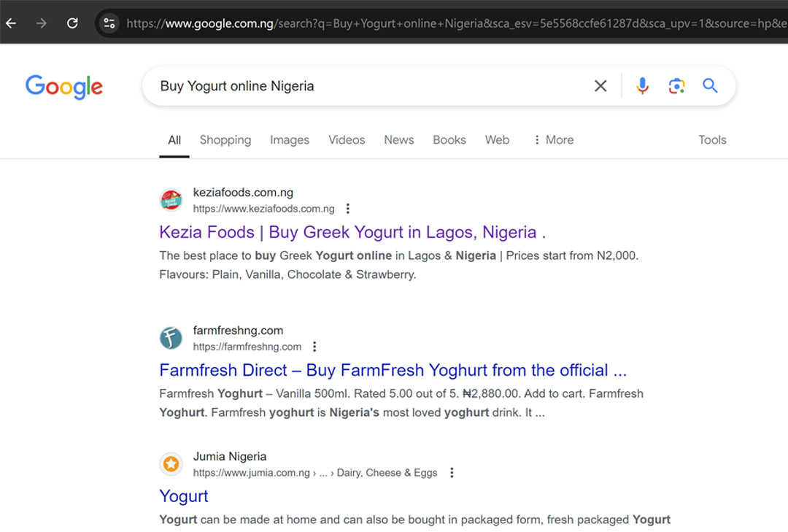The width and height of the screenshot is (788, 532).
Task: Open Google Lens image search icon
Action: 676,86
